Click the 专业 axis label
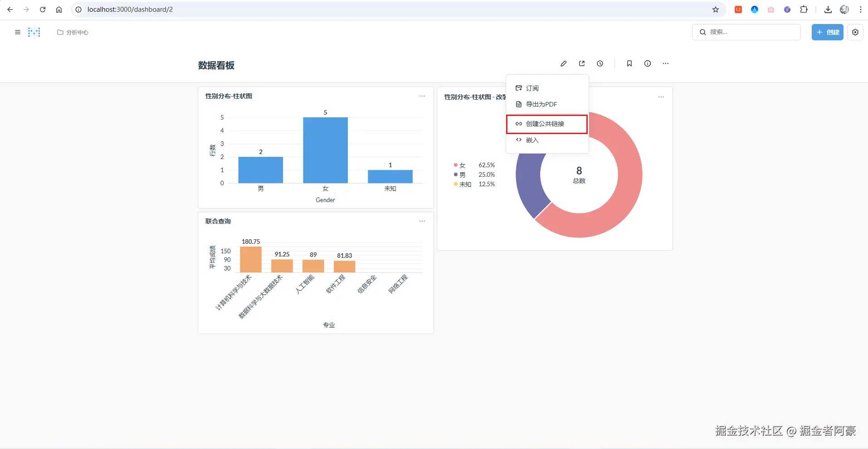868x449 pixels. [329, 325]
